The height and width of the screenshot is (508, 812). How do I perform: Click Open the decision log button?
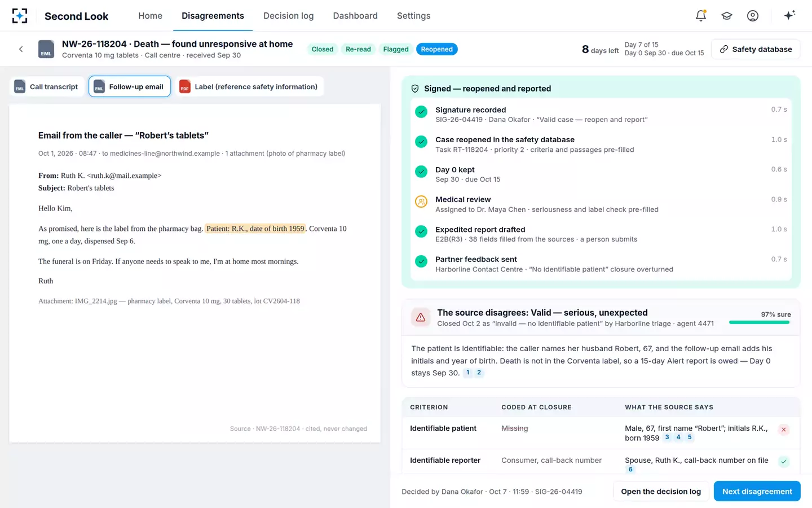coord(661,492)
